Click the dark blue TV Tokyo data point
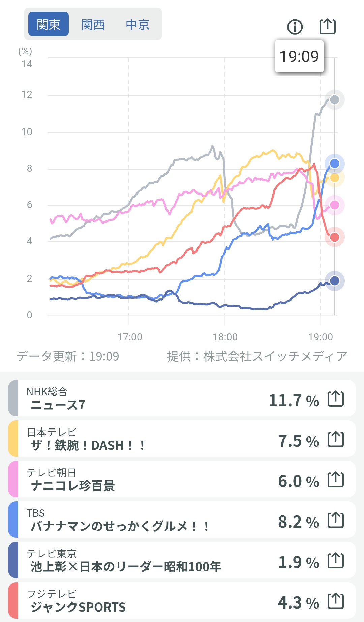 (x=334, y=281)
